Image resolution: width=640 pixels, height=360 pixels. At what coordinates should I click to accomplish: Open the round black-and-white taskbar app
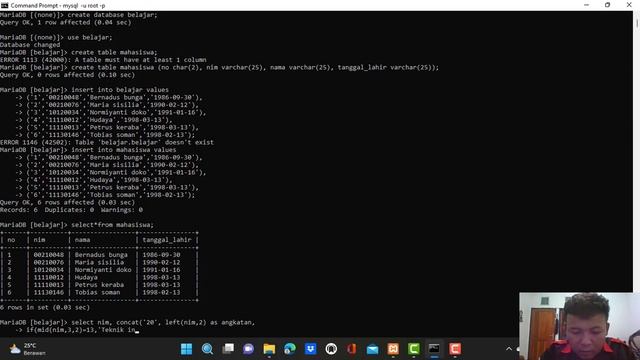(331, 349)
